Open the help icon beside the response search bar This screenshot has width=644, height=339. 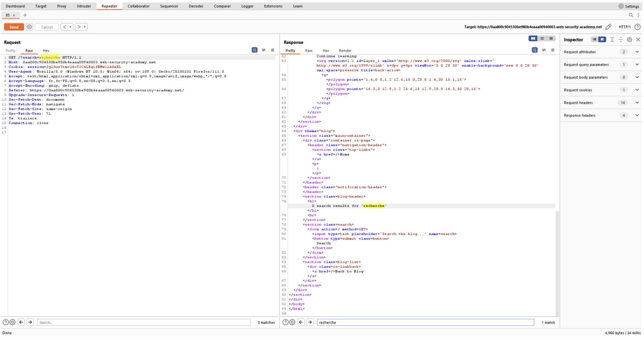coord(286,322)
